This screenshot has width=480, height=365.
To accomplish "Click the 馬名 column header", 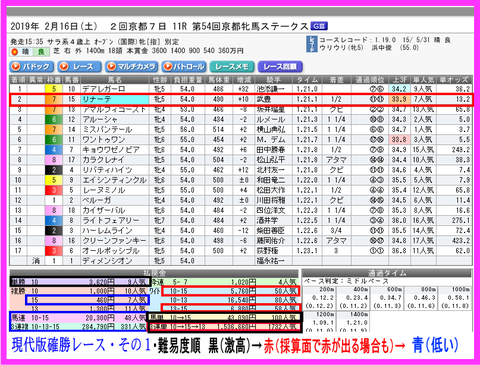I will pyautogui.click(x=114, y=80).
